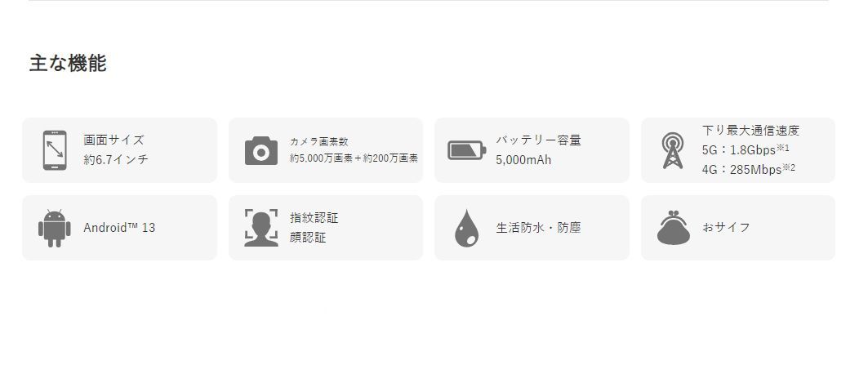Click the Android robot icon
Screen dimensions: 868x374
(54, 228)
